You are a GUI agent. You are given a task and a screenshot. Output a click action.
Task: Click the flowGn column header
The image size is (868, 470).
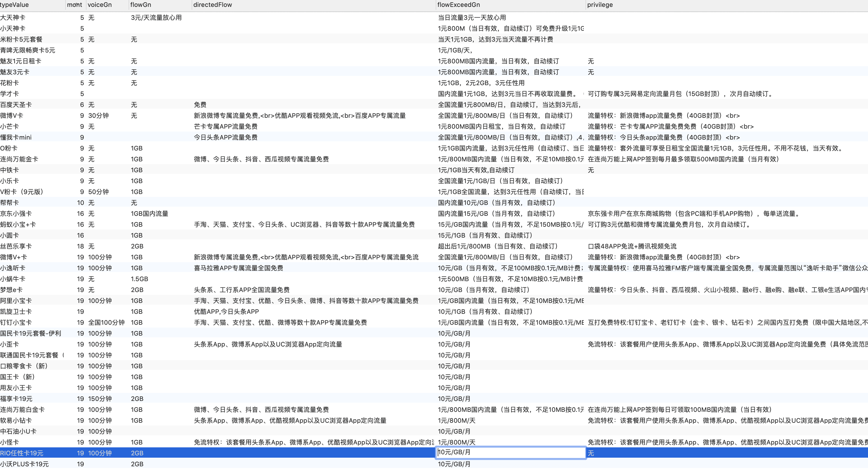(140, 5)
